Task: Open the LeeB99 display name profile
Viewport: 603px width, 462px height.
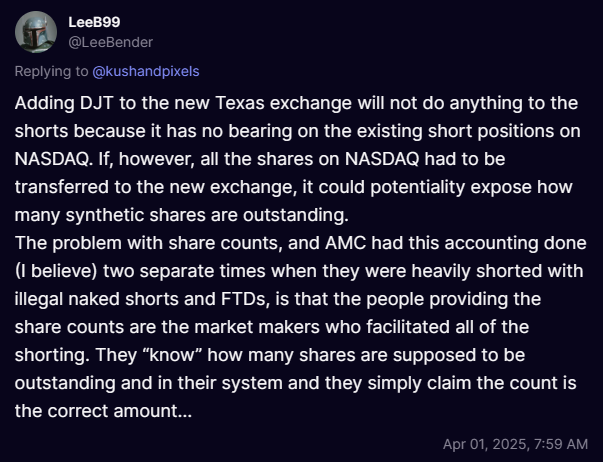Action: tap(94, 22)
